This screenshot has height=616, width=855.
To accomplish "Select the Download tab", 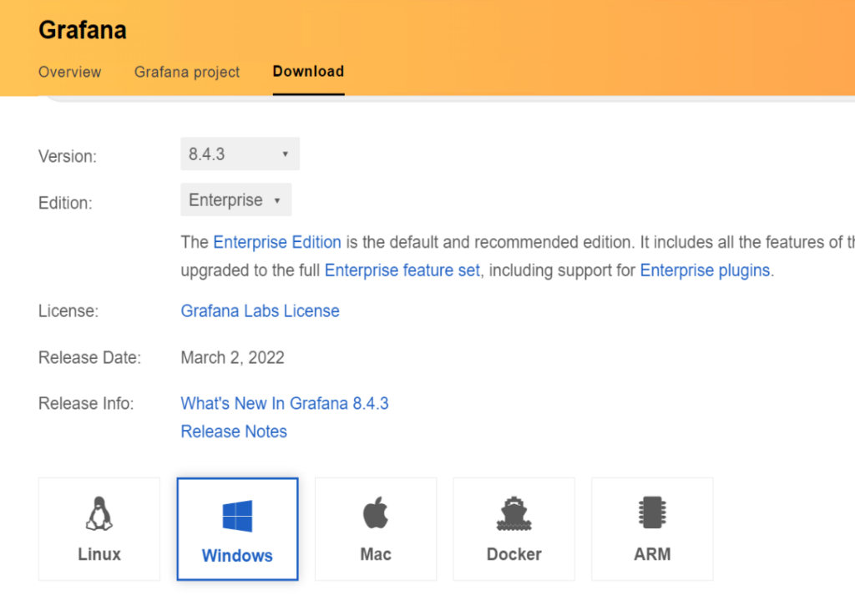I will click(x=308, y=72).
